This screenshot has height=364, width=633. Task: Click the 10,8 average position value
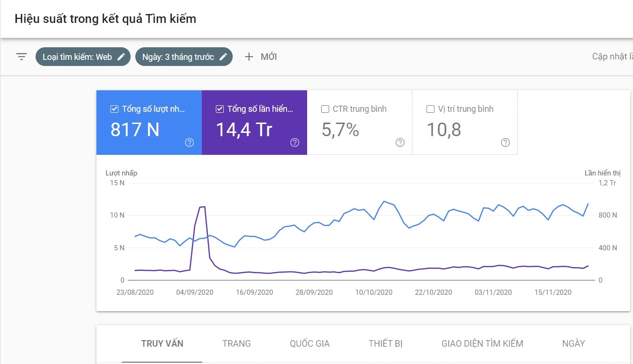coord(444,130)
